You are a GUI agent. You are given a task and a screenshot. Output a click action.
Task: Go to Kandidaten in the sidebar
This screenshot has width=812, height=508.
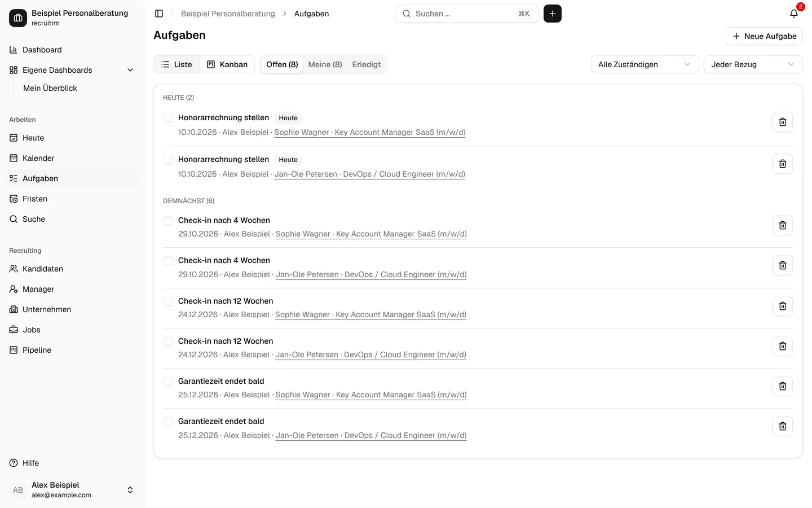click(x=72, y=269)
